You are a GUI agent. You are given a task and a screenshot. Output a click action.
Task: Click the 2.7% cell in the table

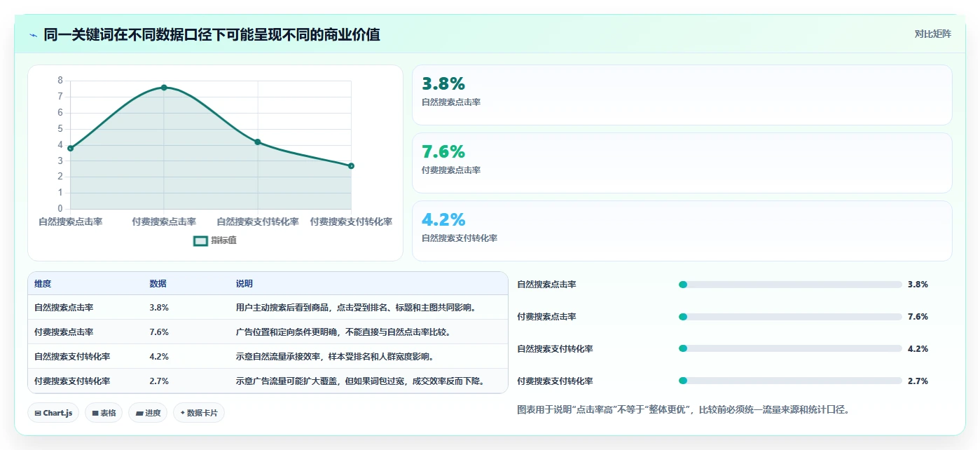coord(159,381)
